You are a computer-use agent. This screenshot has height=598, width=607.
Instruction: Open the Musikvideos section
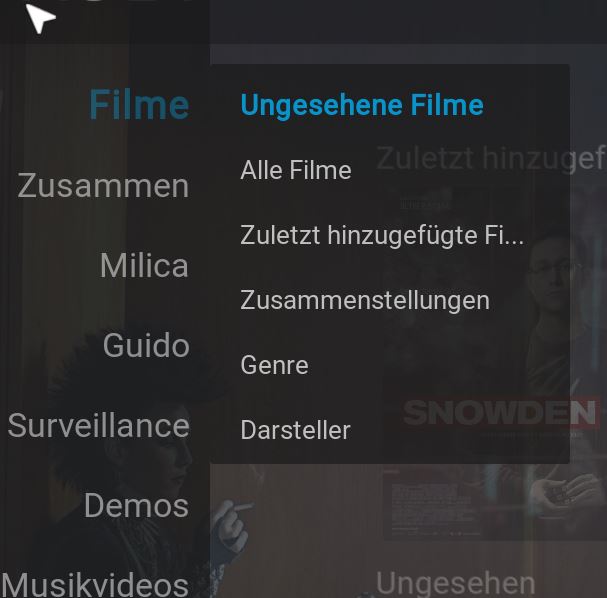(x=95, y=584)
